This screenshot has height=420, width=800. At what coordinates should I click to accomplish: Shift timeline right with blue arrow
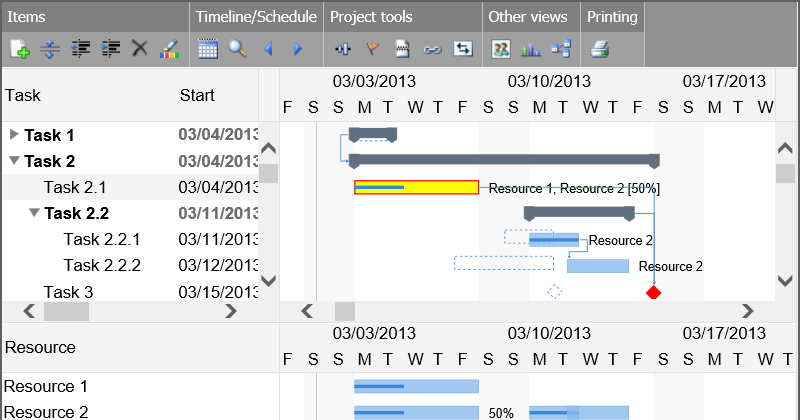(297, 48)
